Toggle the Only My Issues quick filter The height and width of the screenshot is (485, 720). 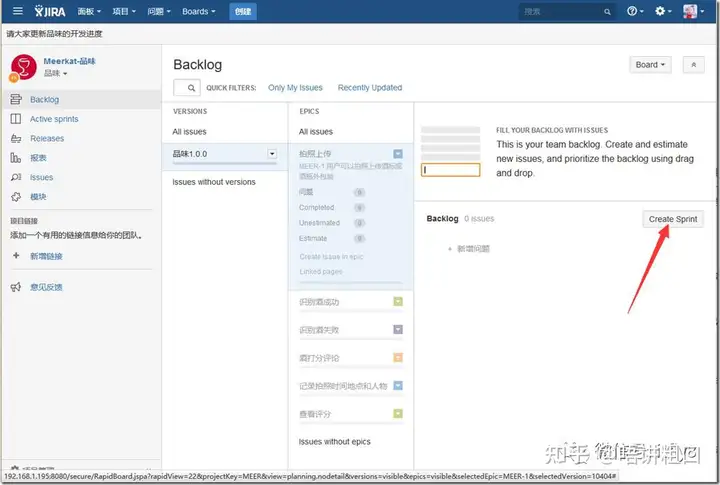tap(295, 87)
